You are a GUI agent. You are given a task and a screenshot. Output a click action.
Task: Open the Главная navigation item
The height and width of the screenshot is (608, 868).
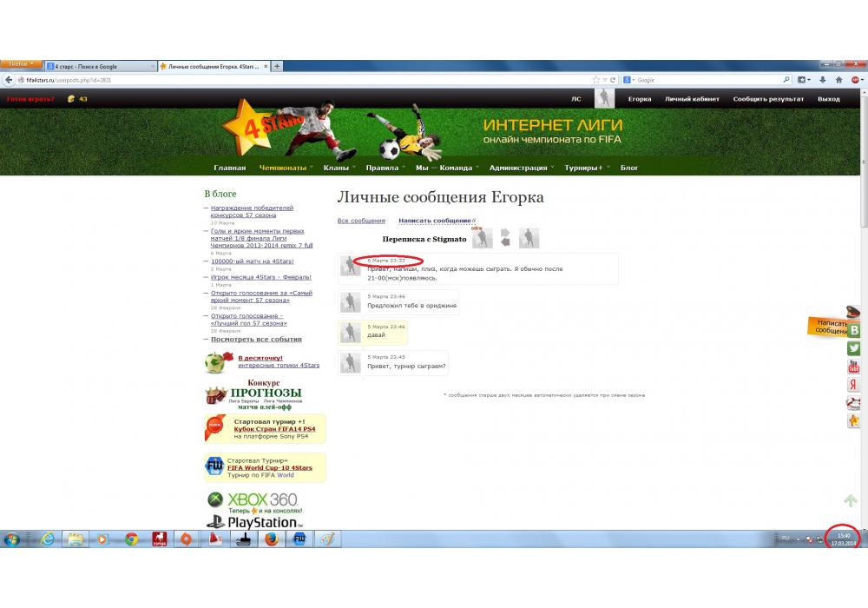click(230, 168)
